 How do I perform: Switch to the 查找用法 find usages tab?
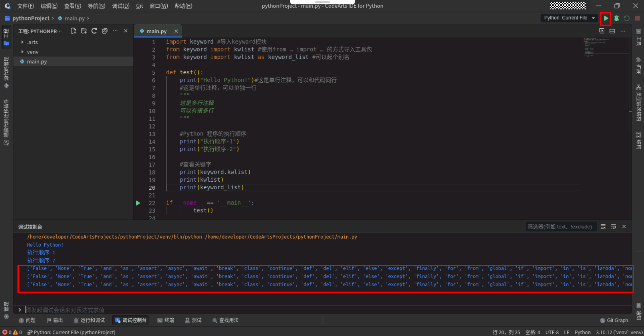pyautogui.click(x=225, y=320)
